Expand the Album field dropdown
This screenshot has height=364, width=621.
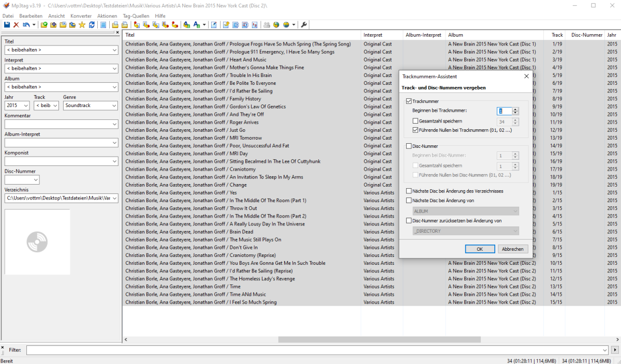click(114, 87)
